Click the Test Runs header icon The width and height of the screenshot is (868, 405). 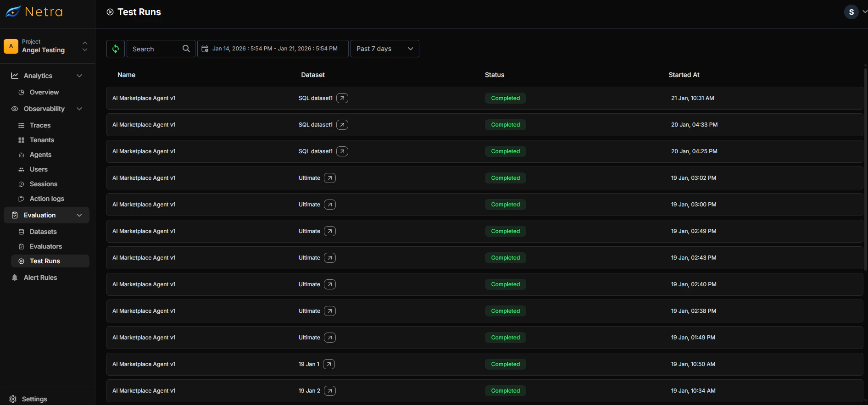click(x=110, y=12)
